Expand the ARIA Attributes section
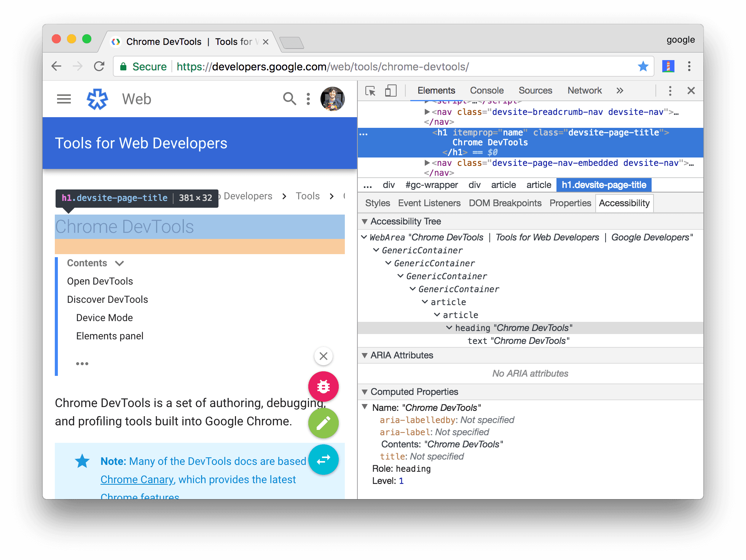Image resolution: width=746 pixels, height=560 pixels. coord(366,355)
